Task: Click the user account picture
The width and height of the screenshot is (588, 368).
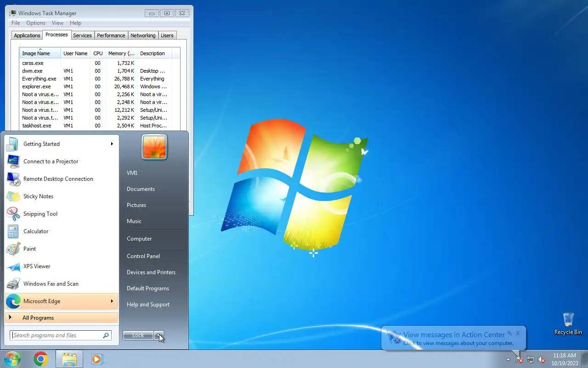Action: 154,147
